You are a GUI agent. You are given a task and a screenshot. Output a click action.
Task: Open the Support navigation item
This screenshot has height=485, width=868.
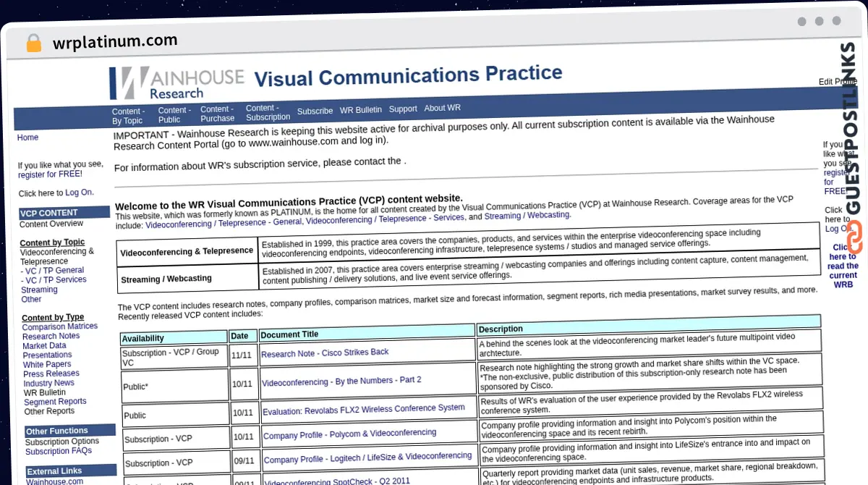tap(403, 109)
